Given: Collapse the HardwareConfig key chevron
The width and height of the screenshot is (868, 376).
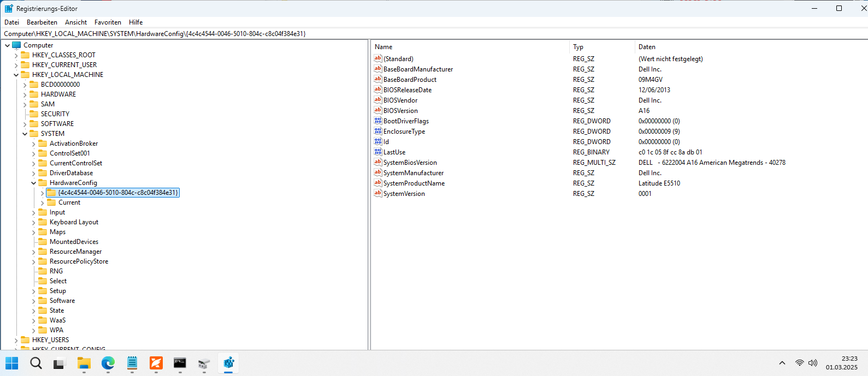Looking at the screenshot, I should (x=33, y=183).
